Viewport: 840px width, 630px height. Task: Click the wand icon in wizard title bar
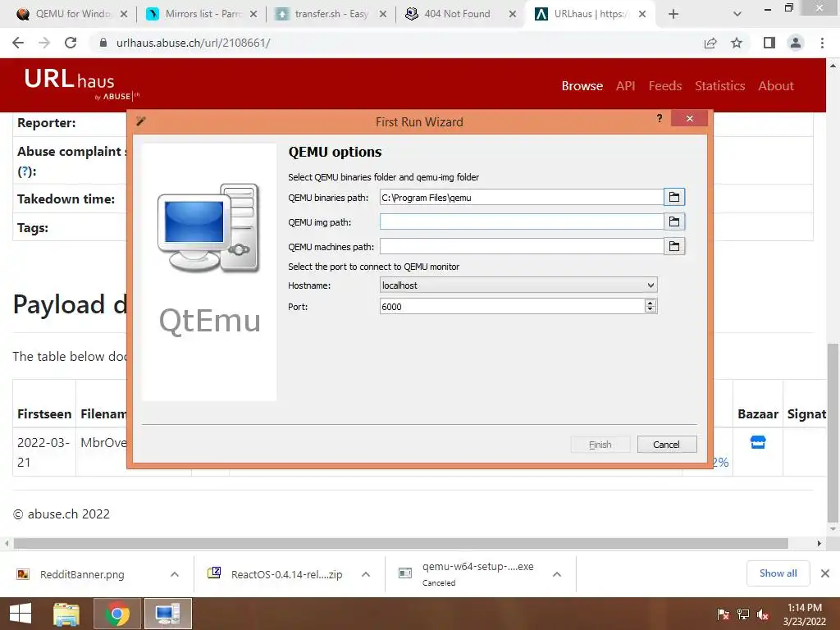click(x=141, y=121)
